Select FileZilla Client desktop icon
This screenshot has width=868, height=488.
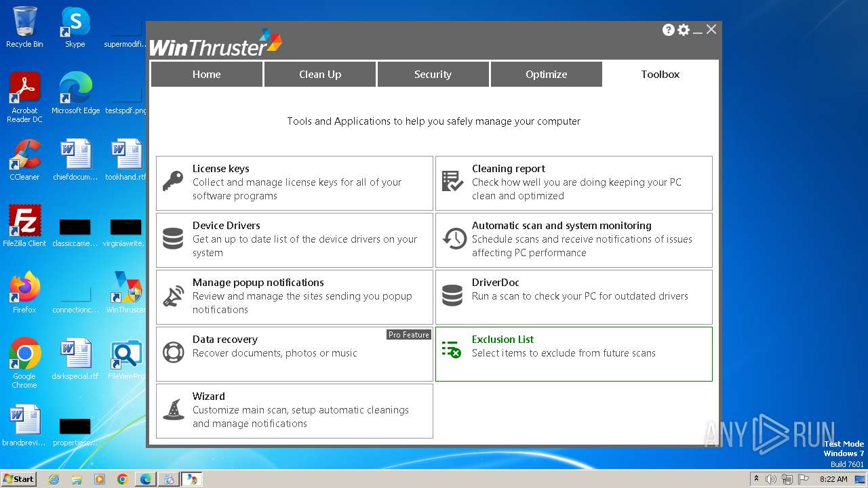coord(24,226)
